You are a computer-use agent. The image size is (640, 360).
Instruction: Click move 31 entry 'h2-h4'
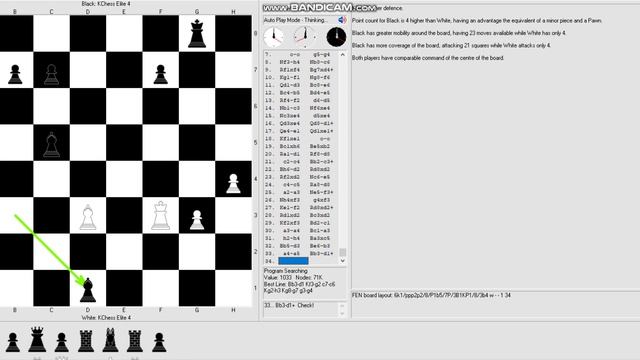291,238
